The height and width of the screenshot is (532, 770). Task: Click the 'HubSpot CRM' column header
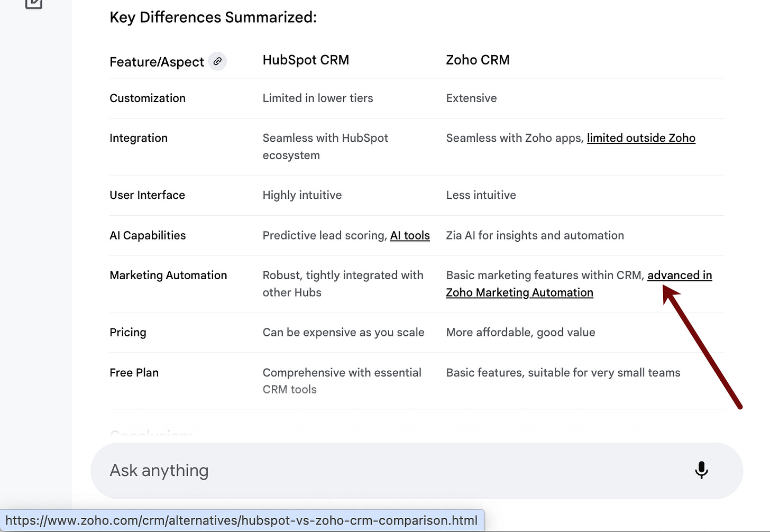pyautogui.click(x=306, y=60)
